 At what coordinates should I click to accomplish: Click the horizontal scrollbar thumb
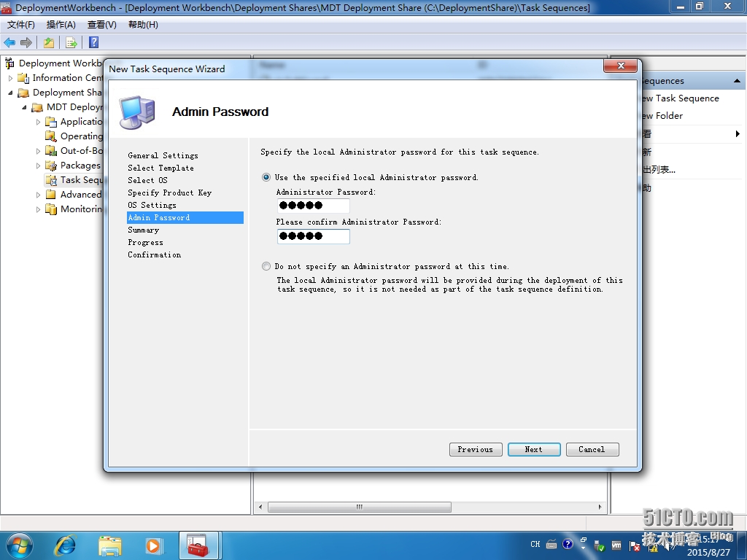pyautogui.click(x=359, y=507)
